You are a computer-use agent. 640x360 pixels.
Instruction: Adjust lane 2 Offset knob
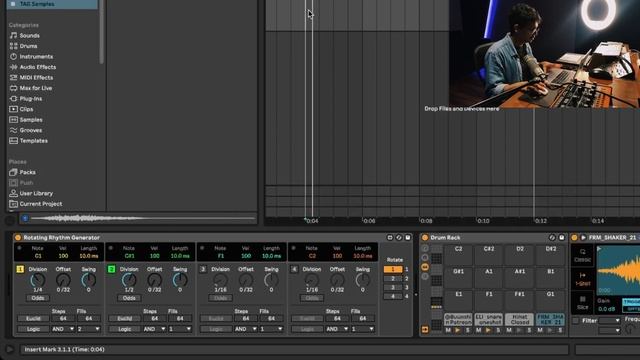coord(155,280)
